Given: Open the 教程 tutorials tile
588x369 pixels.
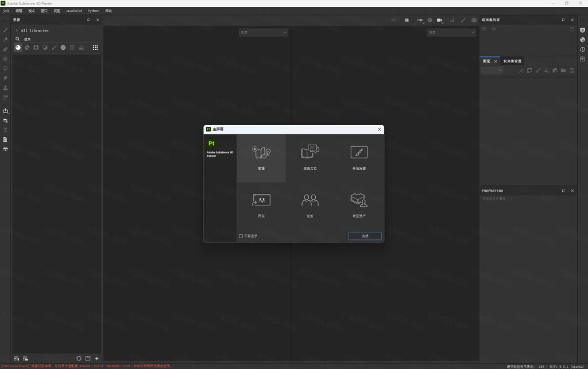Looking at the screenshot, I should pos(261,158).
